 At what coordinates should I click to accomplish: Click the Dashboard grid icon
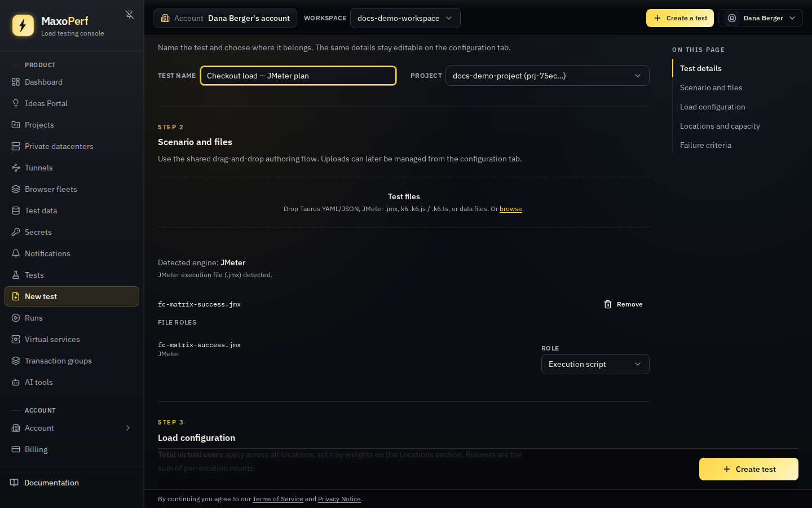pos(16,82)
